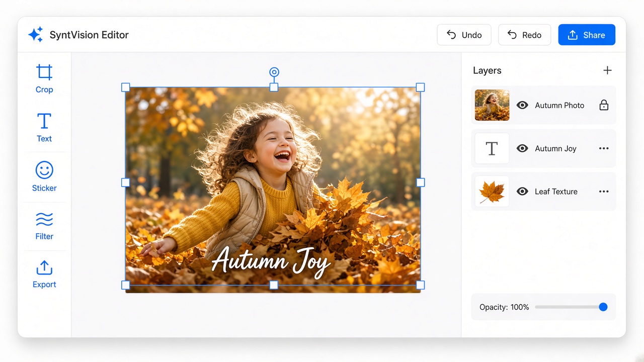Click the left-middle selection handle
Image resolution: width=644 pixels, height=362 pixels.
tap(126, 182)
